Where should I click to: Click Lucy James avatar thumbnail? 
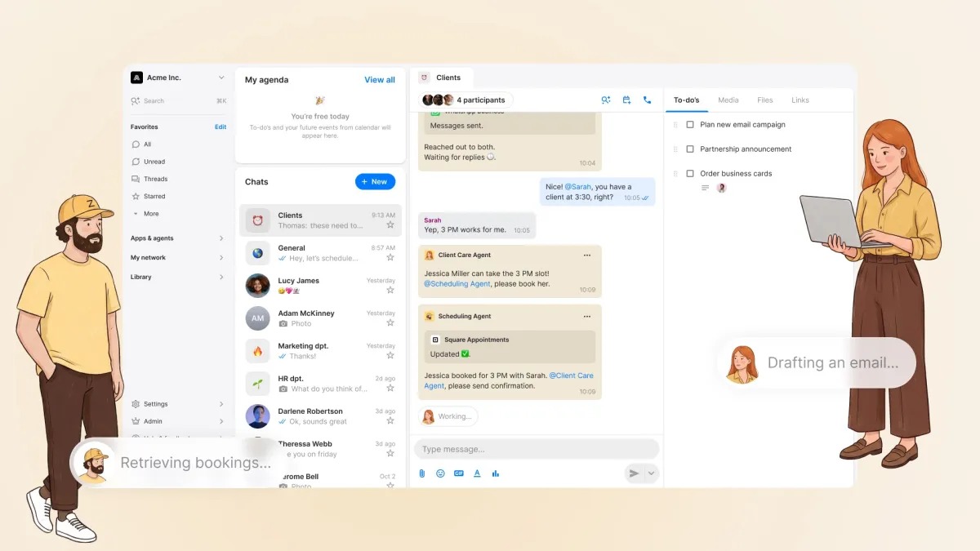pyautogui.click(x=258, y=286)
